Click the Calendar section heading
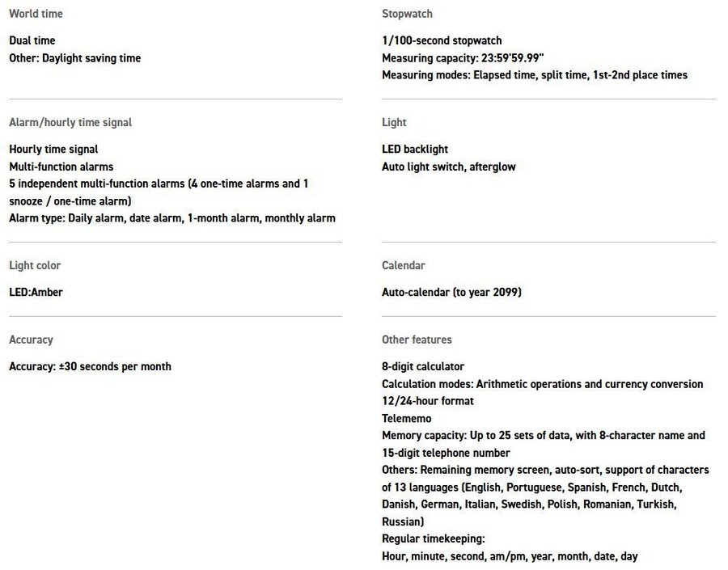The image size is (728, 570). (x=403, y=265)
